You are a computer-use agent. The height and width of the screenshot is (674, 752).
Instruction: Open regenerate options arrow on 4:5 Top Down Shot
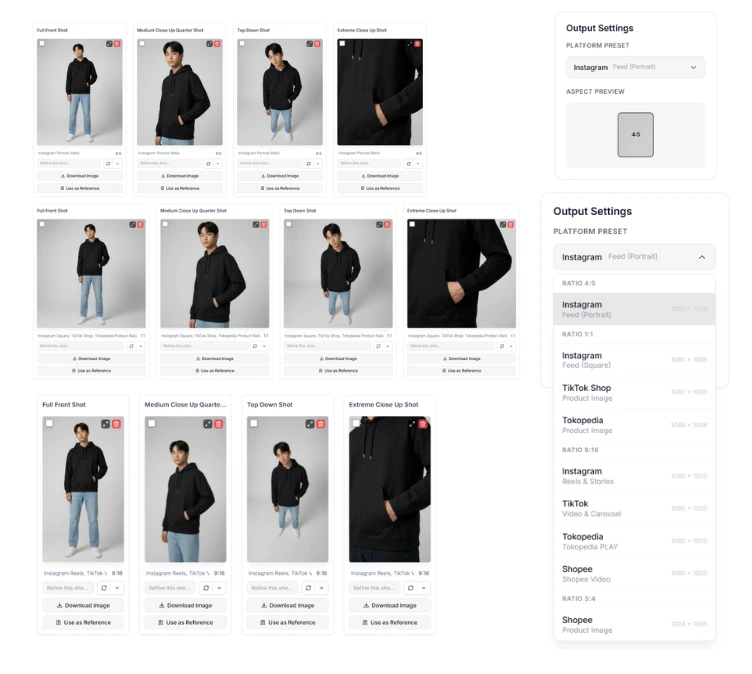coord(318,164)
